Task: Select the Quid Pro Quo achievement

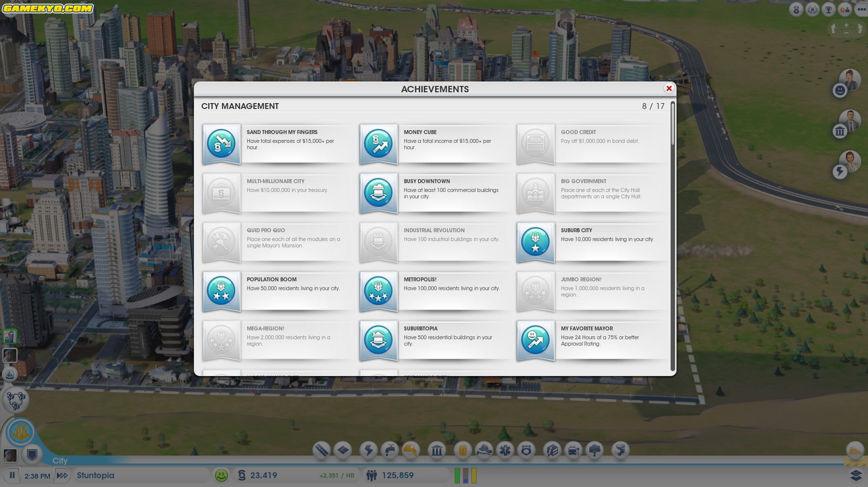Action: pos(278,243)
